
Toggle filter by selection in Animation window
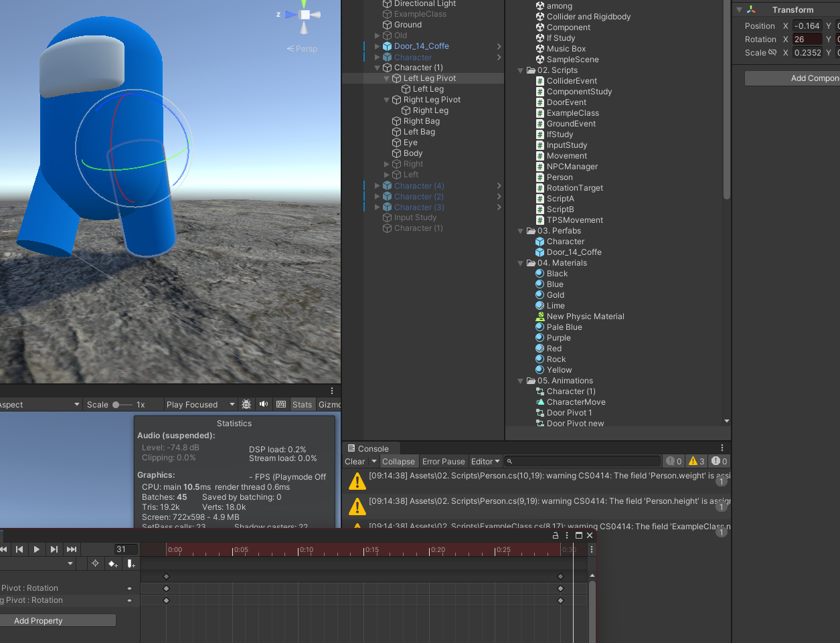pos(95,564)
